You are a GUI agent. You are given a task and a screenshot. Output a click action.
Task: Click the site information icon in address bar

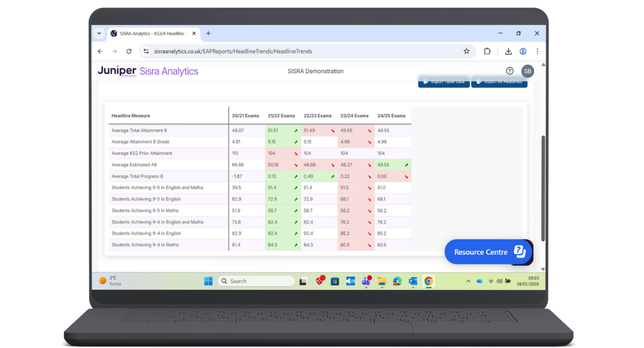point(146,51)
